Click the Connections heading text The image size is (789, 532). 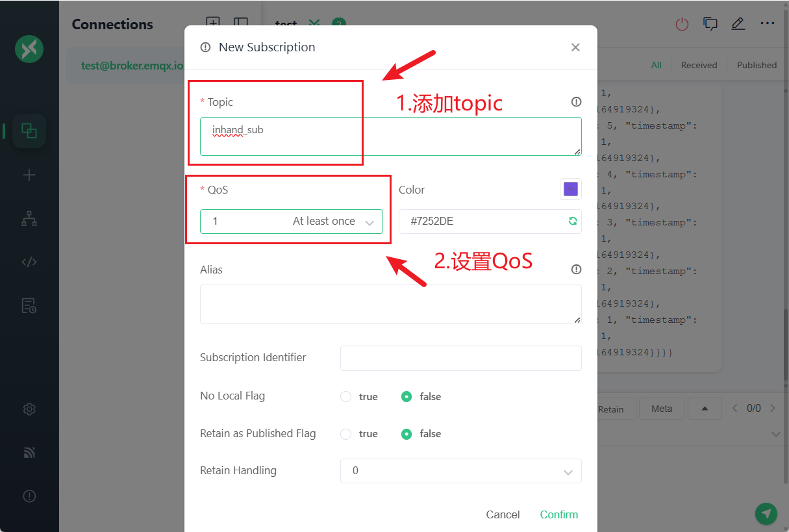pos(112,25)
